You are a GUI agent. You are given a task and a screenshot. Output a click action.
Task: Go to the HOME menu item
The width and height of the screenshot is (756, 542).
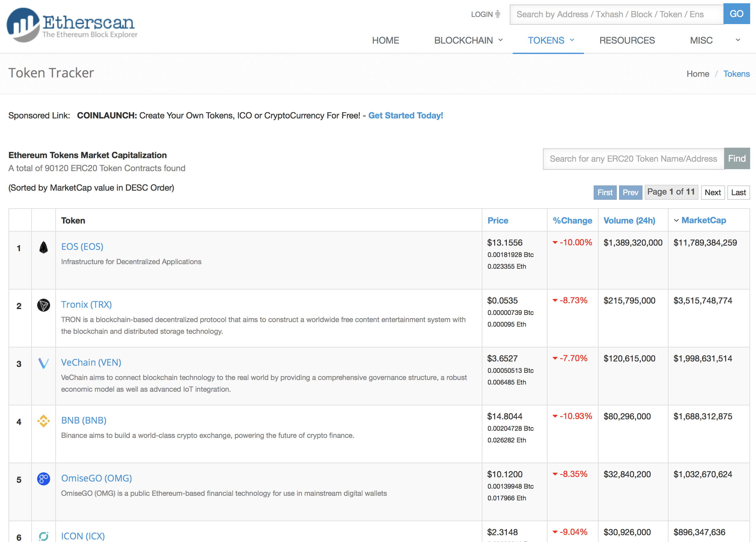click(386, 40)
